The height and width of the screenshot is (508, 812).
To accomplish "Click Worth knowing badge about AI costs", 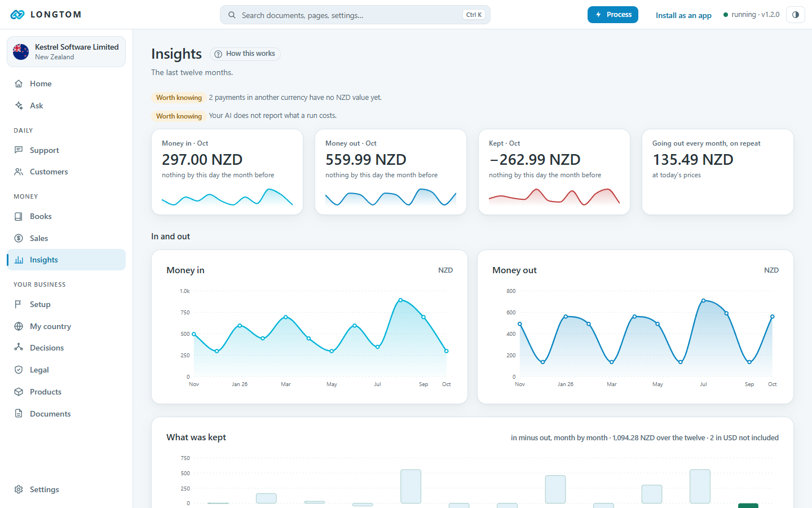I will coord(179,116).
